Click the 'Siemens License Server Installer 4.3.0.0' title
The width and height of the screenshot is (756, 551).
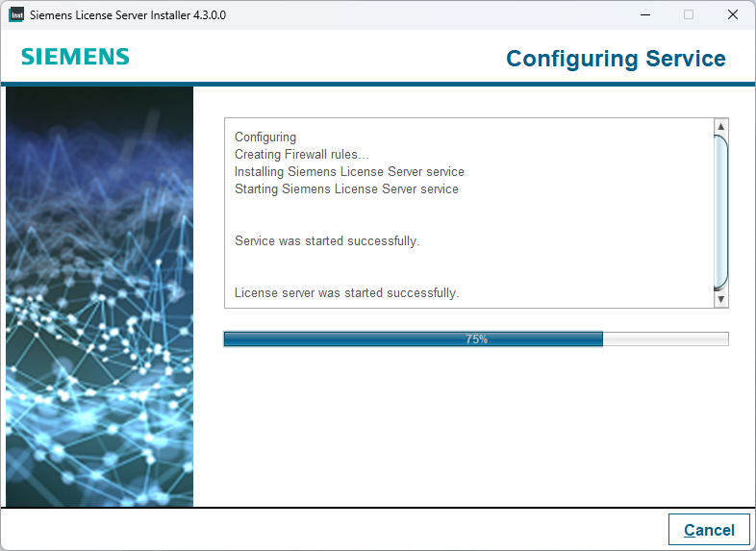click(x=128, y=15)
